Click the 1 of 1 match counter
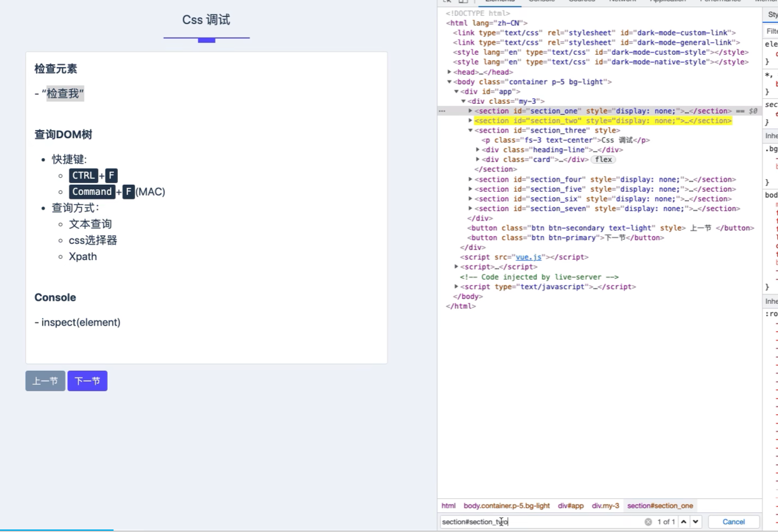Screen dimensions: 778x532 point(666,522)
